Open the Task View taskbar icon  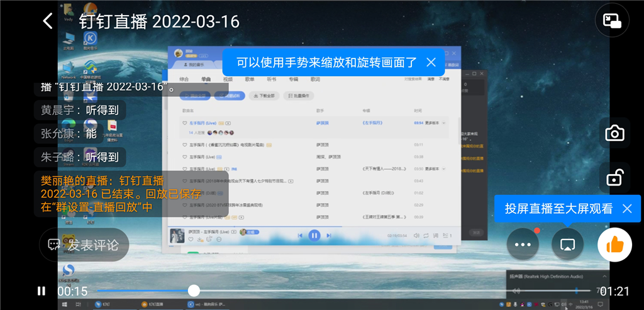coord(79,304)
